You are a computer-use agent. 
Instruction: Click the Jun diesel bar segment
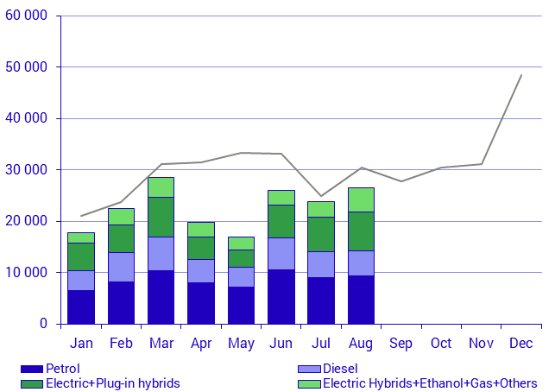(x=281, y=254)
